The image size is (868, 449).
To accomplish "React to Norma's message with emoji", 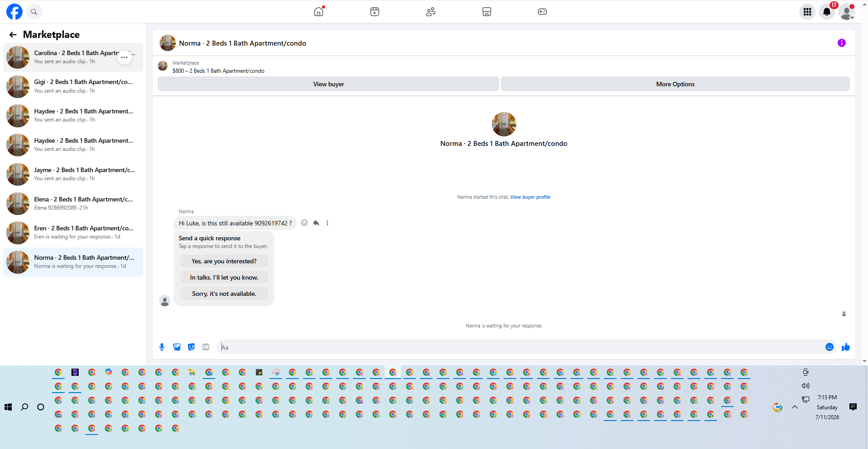I will pyautogui.click(x=304, y=223).
